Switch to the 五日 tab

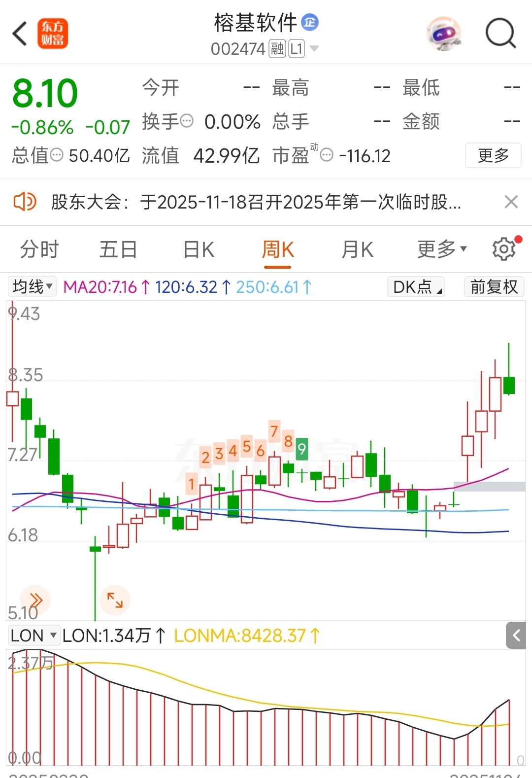coord(118,249)
